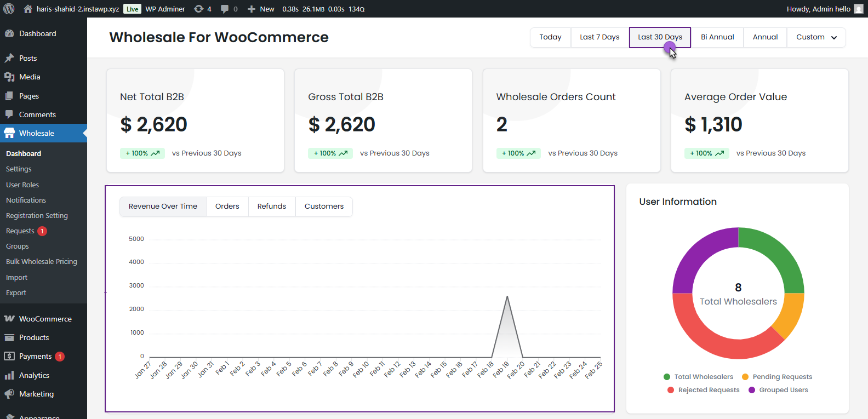The image size is (868, 419).
Task: Toggle Rejected Requests legend item
Action: click(703, 390)
